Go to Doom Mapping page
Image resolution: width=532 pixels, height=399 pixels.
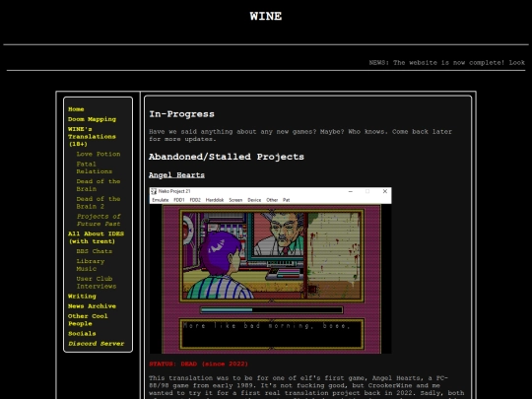point(92,119)
